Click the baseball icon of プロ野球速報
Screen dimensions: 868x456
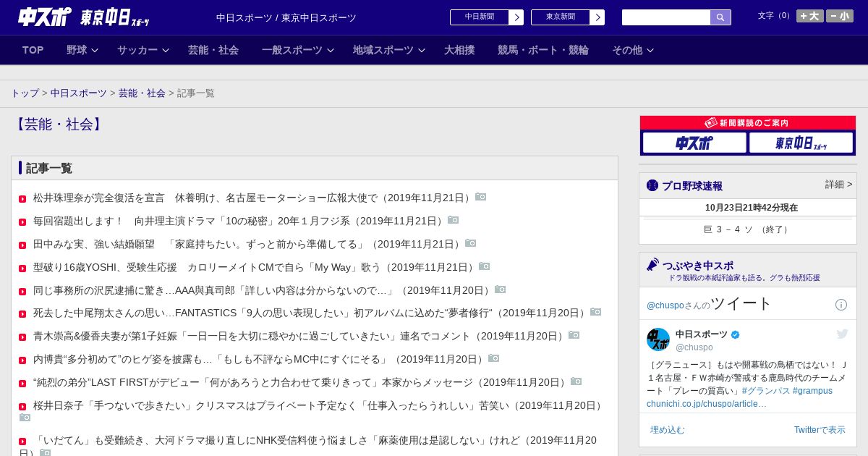coord(652,185)
